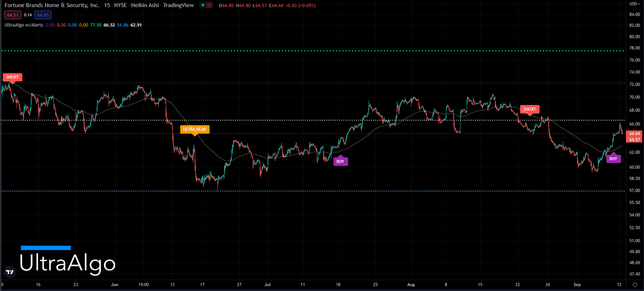Click the SHORT signal label near Aug 22

529,109
